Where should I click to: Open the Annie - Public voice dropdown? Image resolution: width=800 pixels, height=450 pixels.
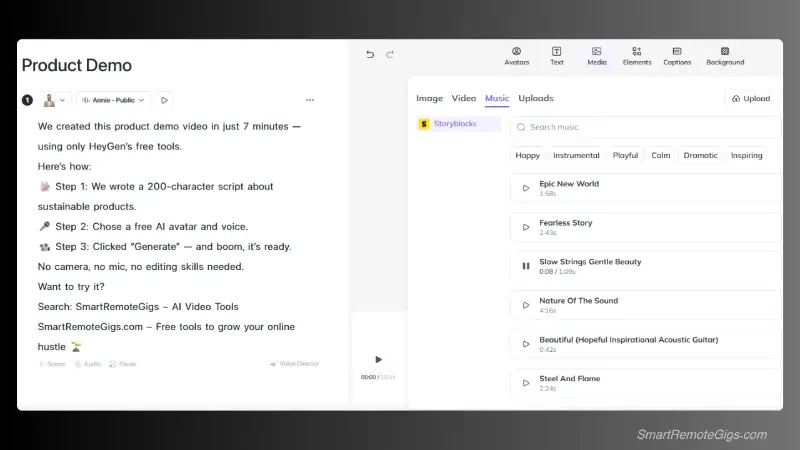point(113,100)
